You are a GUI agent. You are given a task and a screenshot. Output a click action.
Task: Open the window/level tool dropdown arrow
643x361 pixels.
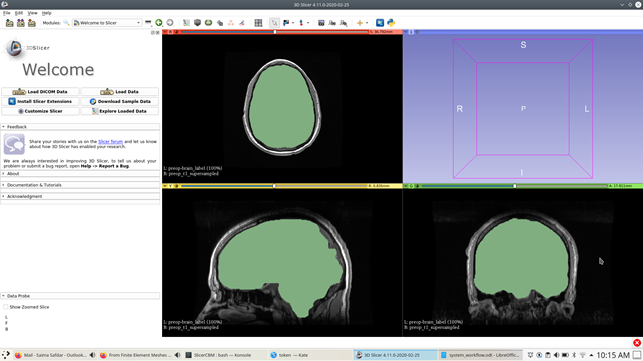[293, 23]
